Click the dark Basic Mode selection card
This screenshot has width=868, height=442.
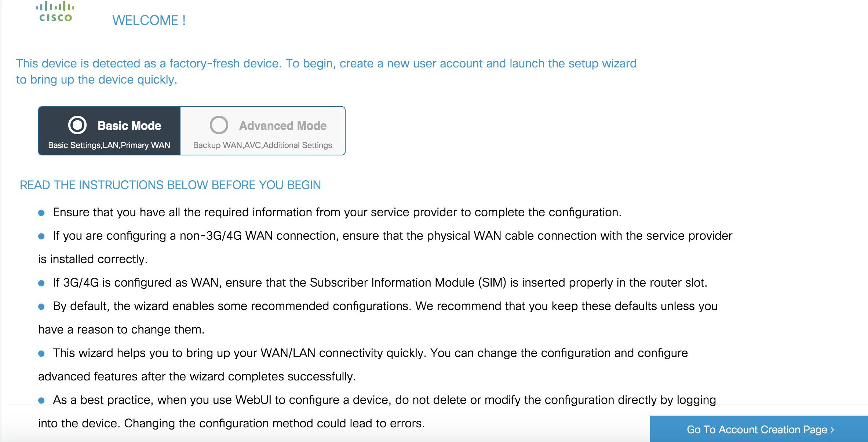coord(109,131)
